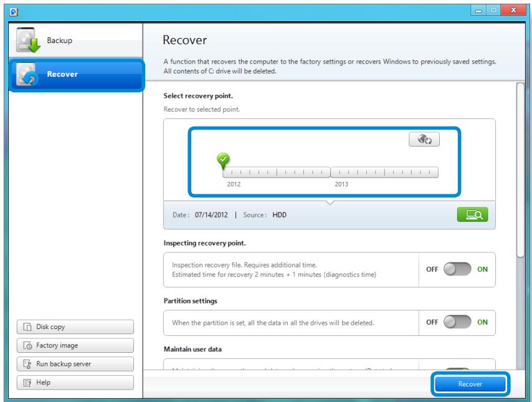Click the 2012 segment of the timeline

277,172
